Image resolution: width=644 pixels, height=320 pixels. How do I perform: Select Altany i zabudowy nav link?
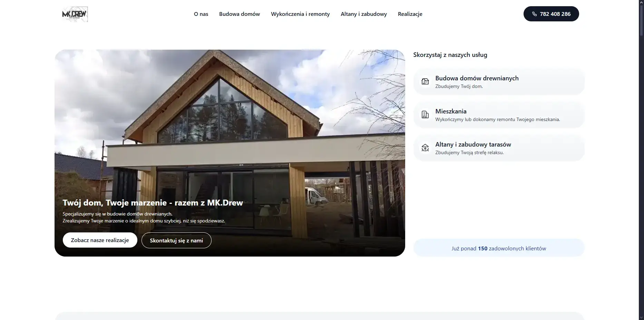(363, 14)
